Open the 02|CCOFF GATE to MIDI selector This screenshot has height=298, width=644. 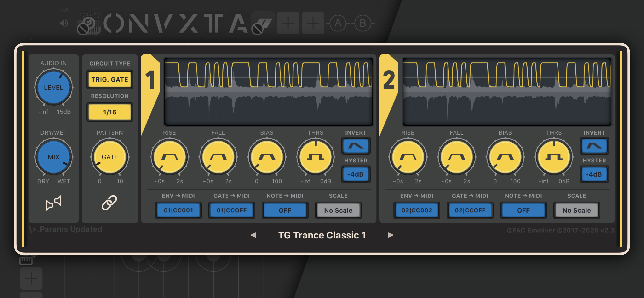coord(470,210)
